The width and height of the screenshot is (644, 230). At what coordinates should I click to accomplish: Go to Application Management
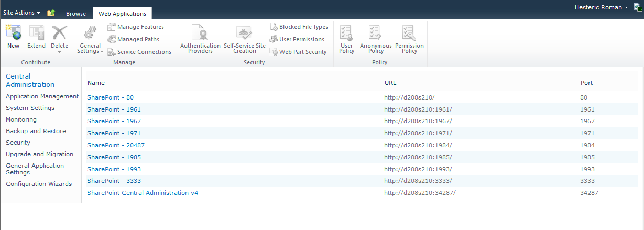click(42, 96)
